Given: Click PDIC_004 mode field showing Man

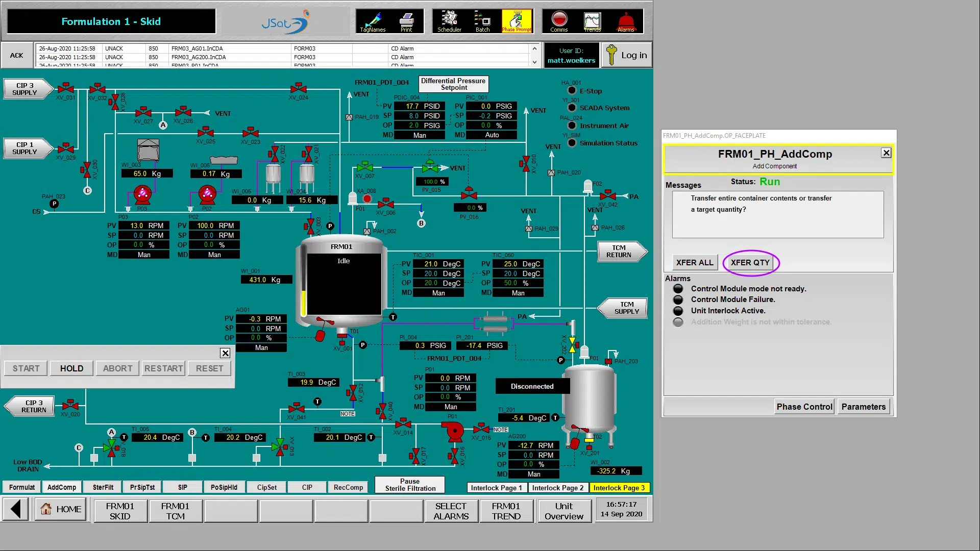Looking at the screenshot, I should (420, 135).
